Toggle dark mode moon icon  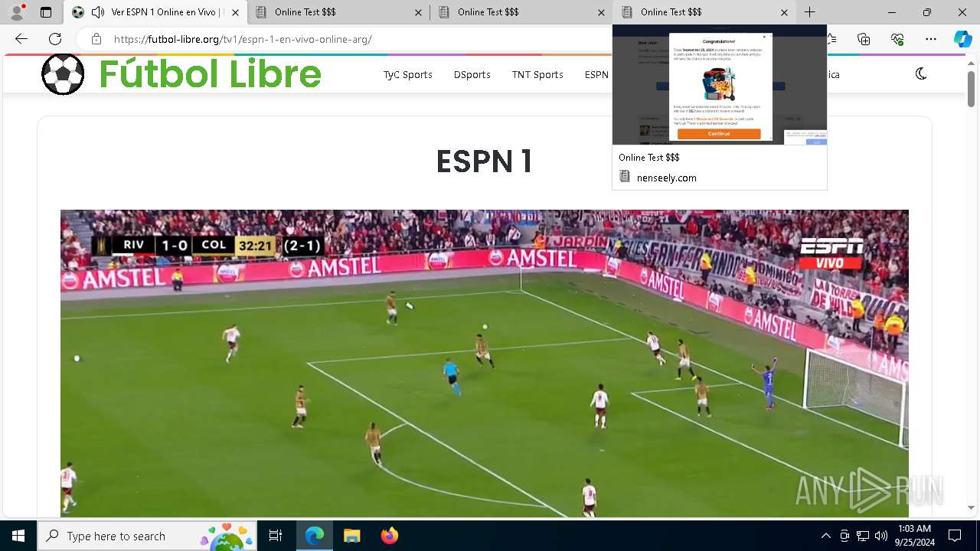(921, 74)
